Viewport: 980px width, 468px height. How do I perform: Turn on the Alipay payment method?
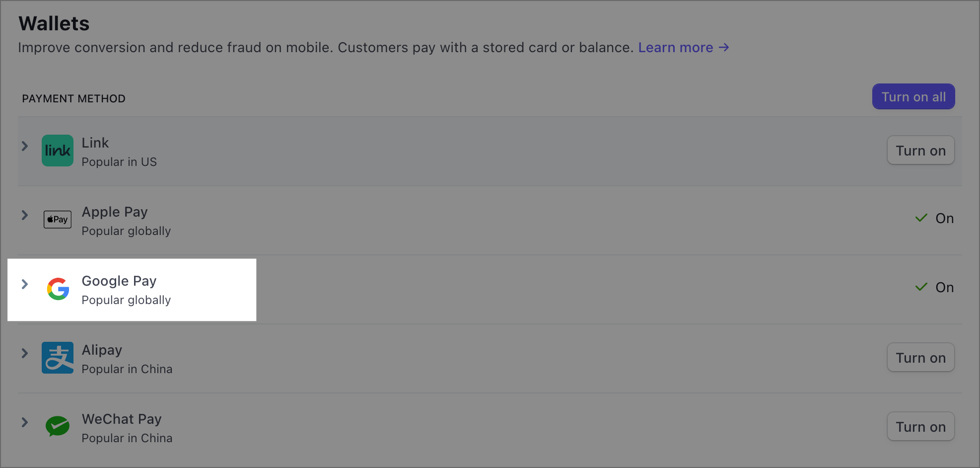pyautogui.click(x=920, y=358)
